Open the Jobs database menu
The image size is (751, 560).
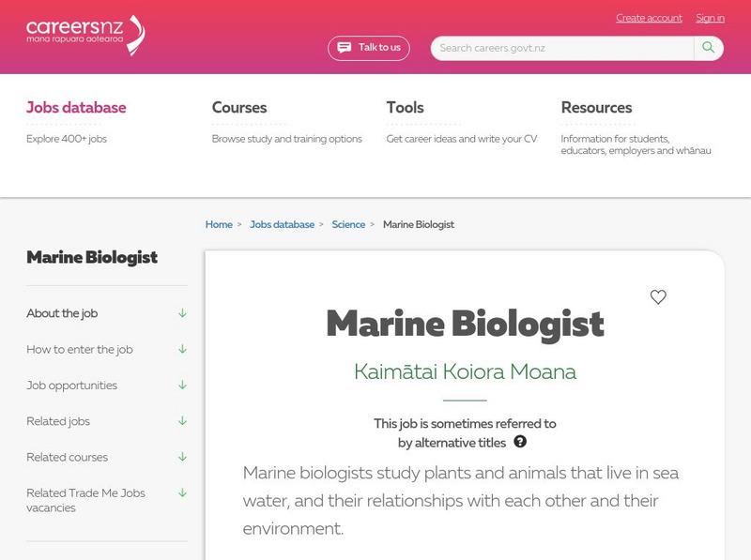click(76, 108)
